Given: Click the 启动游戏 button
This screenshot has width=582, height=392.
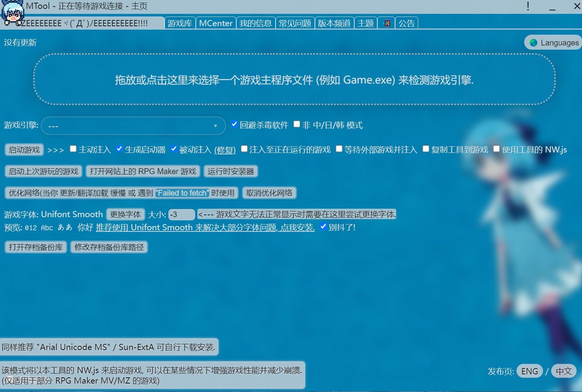Looking at the screenshot, I should pyautogui.click(x=24, y=150).
